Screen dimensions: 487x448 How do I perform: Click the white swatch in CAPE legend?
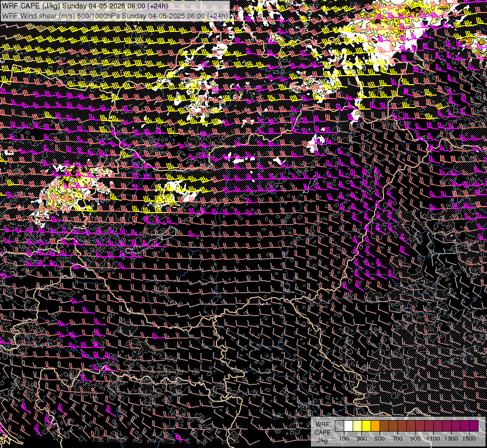pos(349,426)
